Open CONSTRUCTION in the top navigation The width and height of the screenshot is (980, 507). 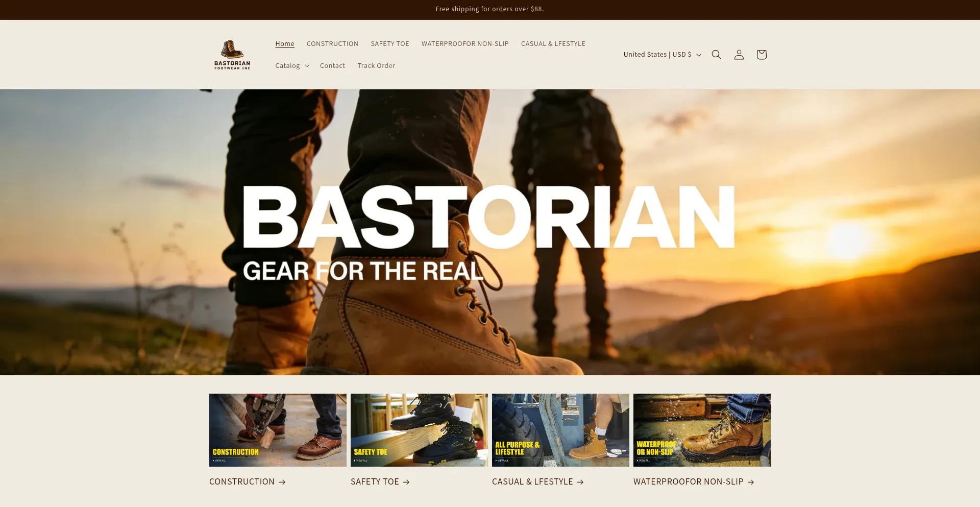click(x=332, y=44)
